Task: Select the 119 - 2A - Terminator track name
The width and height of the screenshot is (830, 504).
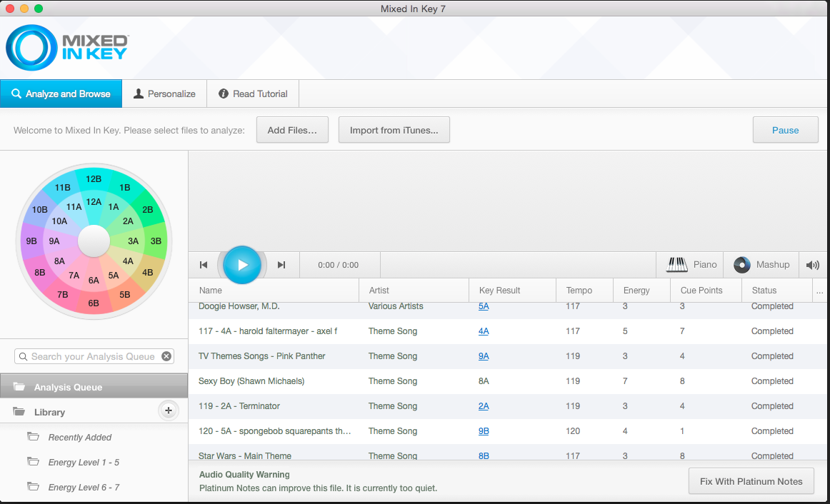Action: (239, 406)
